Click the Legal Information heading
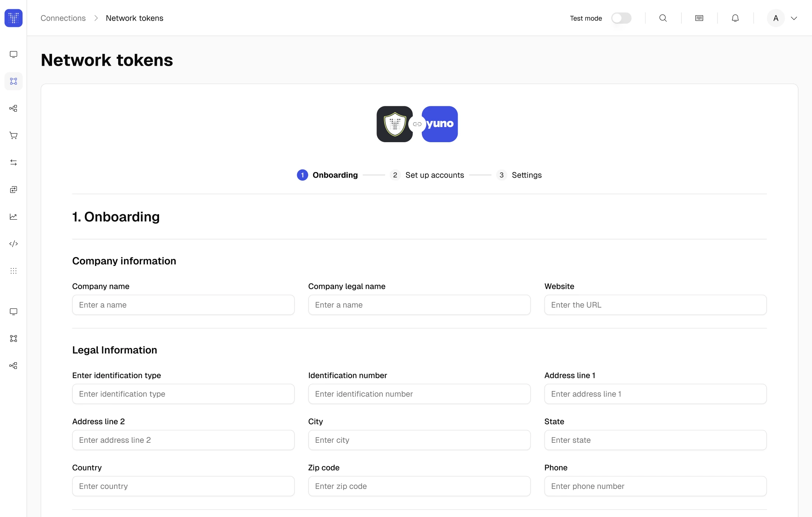The image size is (812, 517). 115,350
